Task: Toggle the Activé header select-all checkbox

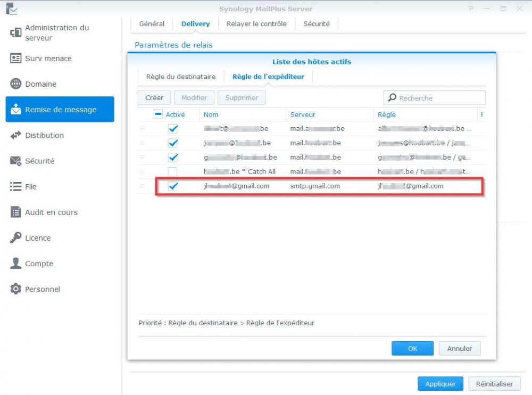Action: pos(158,114)
